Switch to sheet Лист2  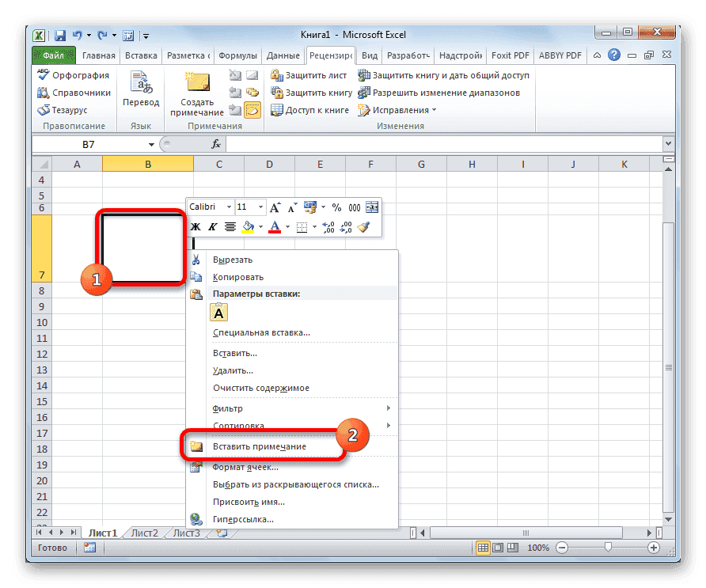pos(144,533)
